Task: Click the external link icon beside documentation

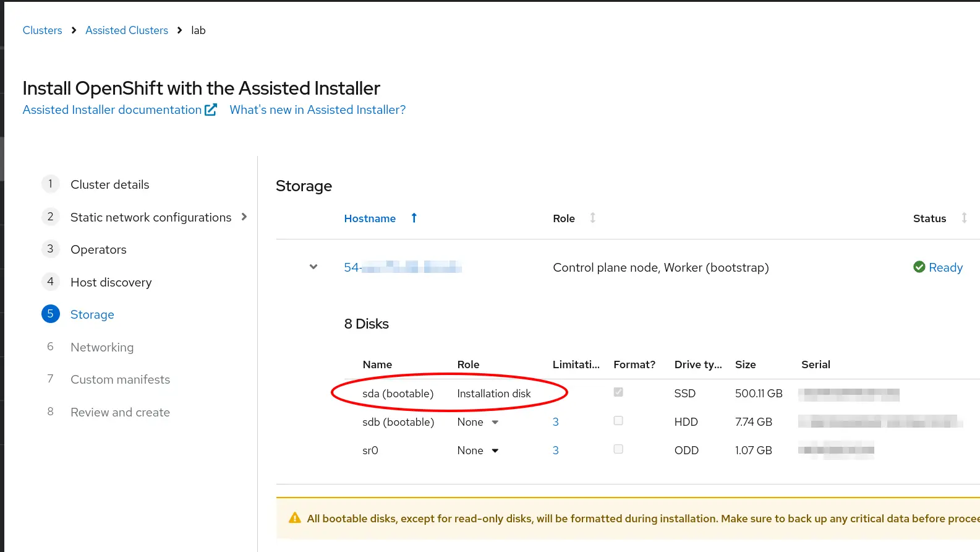Action: 211,110
